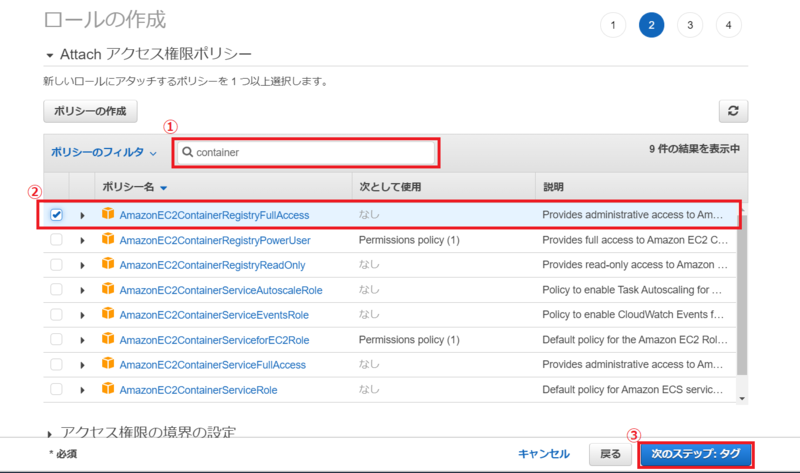Click the 次のステップ: タグ button
Image resolution: width=800 pixels, height=473 pixels.
[696, 454]
